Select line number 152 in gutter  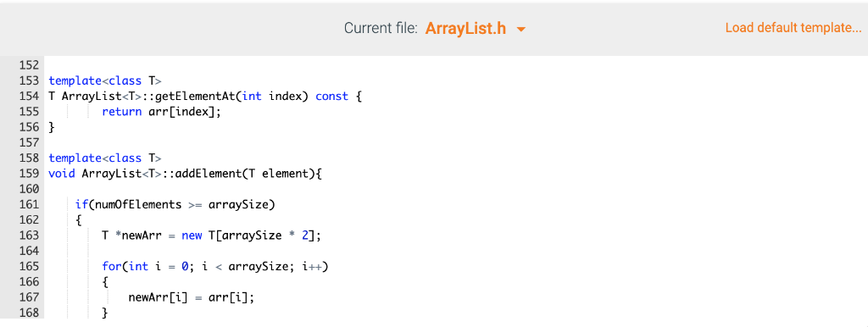pos(29,65)
